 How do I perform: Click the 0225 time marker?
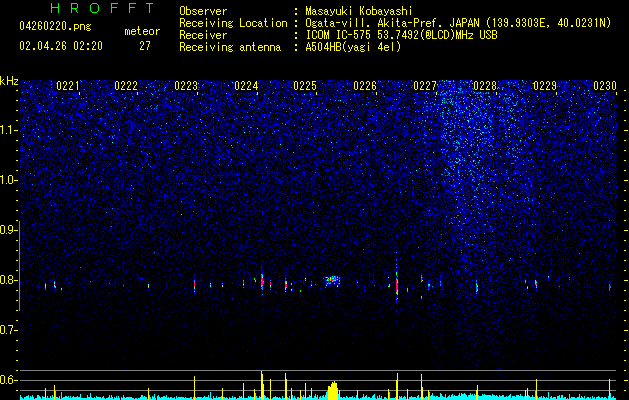pyautogui.click(x=305, y=86)
